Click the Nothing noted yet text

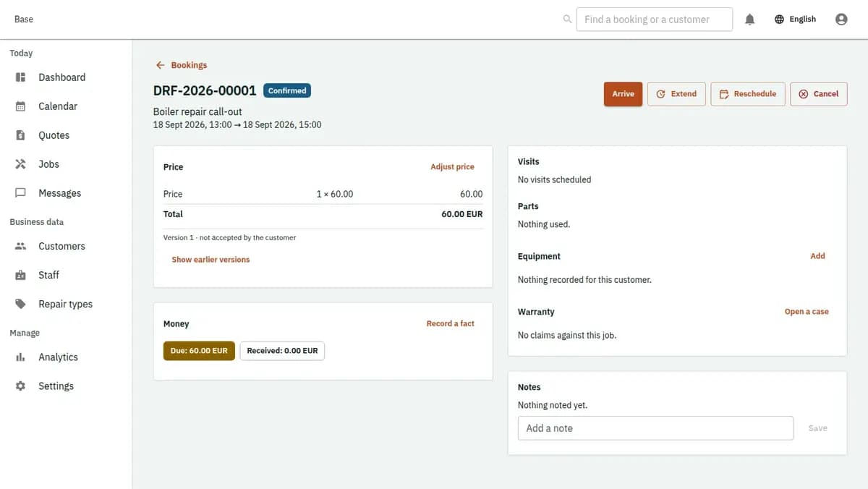click(x=553, y=405)
